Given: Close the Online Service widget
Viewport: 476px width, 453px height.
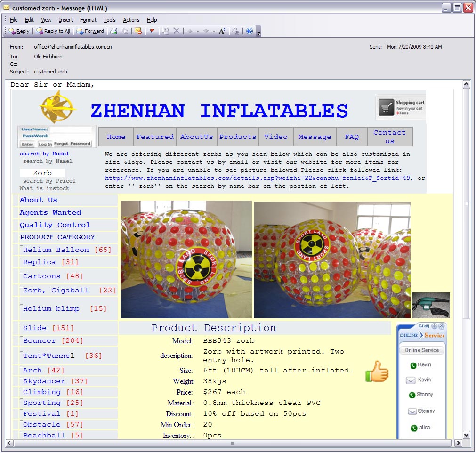Looking at the screenshot, I should 441,326.
